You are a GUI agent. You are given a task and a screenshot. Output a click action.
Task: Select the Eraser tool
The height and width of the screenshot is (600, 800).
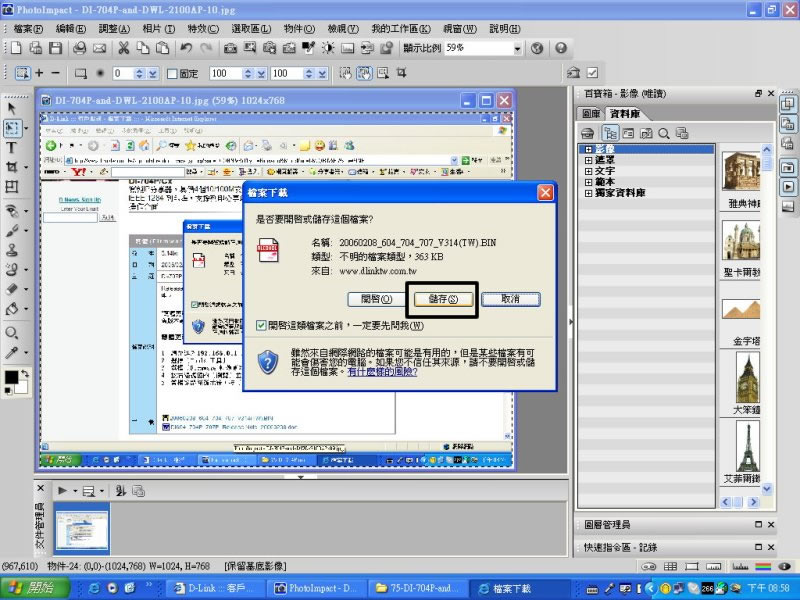click(x=11, y=289)
